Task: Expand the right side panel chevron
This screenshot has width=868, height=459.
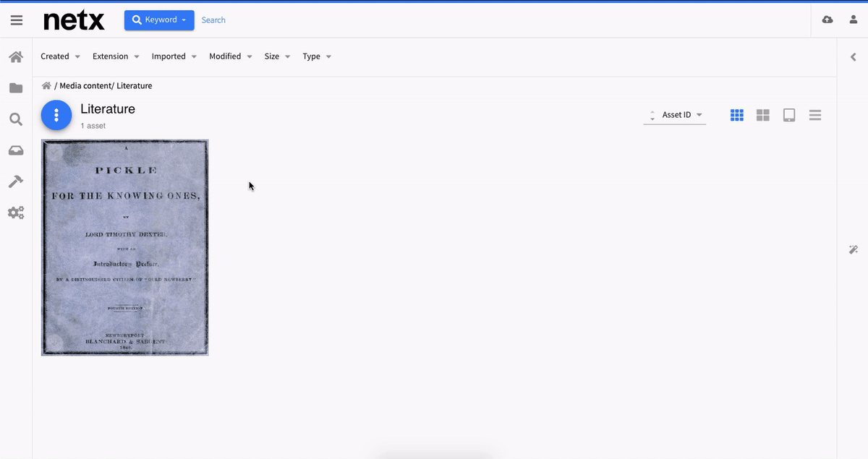Action: (854, 56)
